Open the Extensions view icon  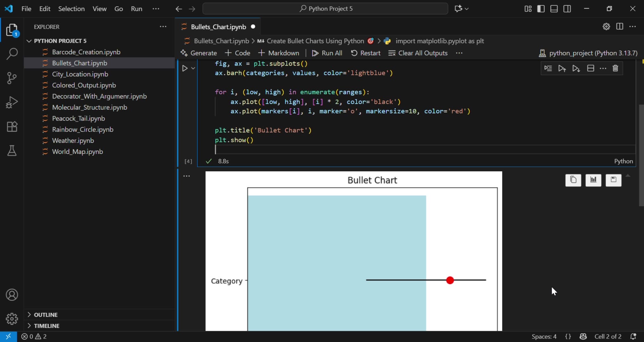coord(12,127)
